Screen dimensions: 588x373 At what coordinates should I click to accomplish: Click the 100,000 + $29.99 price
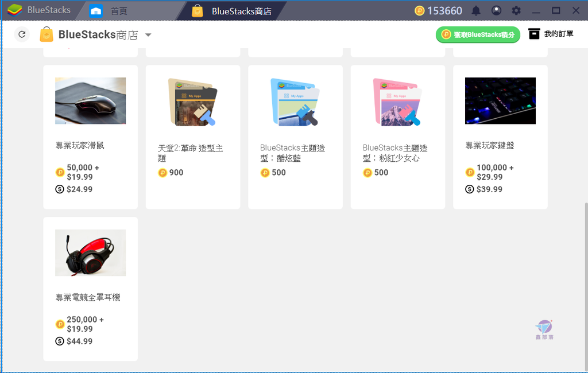(x=495, y=172)
